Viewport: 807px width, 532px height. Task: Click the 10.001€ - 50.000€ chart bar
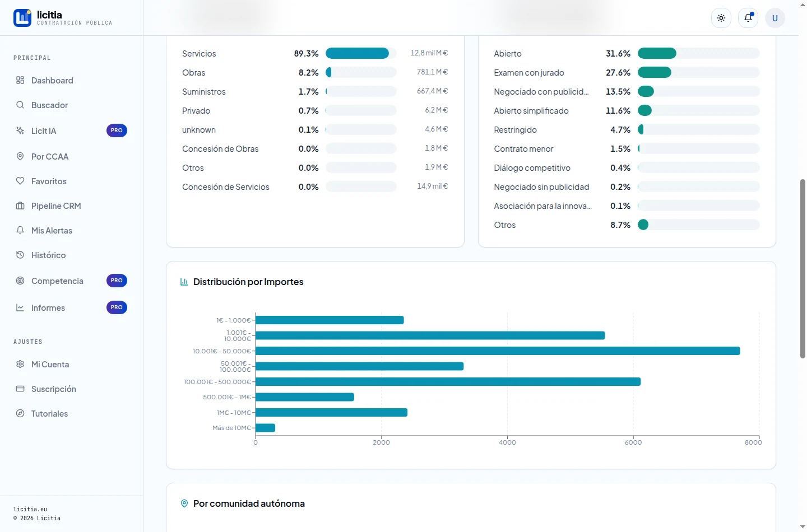point(498,351)
